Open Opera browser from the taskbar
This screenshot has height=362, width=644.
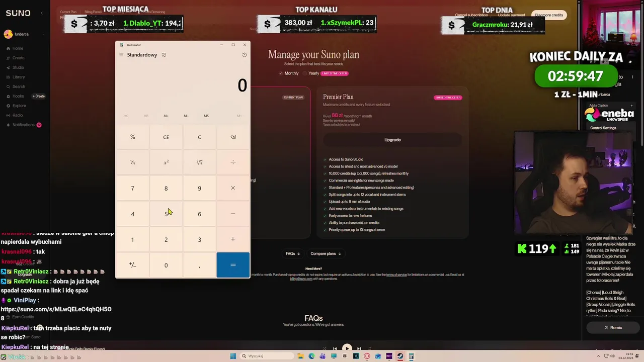[367, 356]
